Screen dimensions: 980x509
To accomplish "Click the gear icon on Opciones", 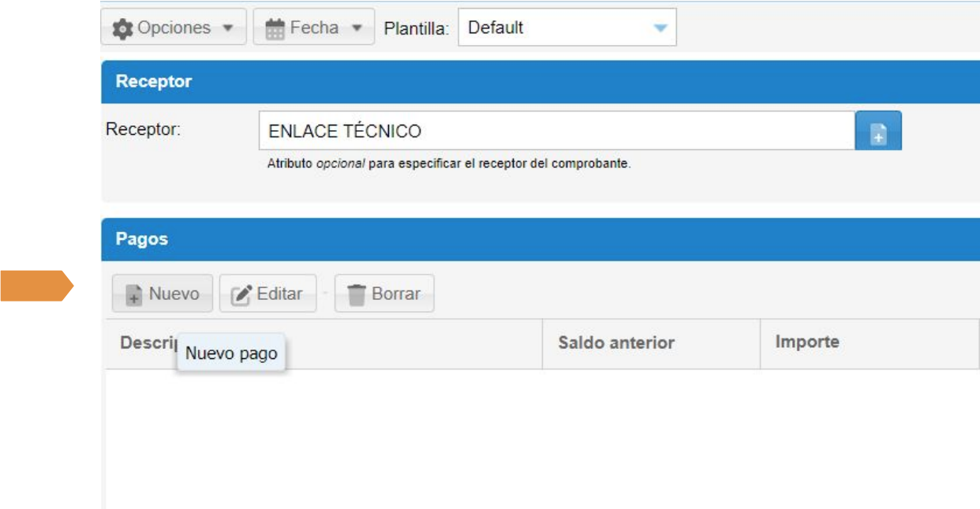I will coord(122,28).
